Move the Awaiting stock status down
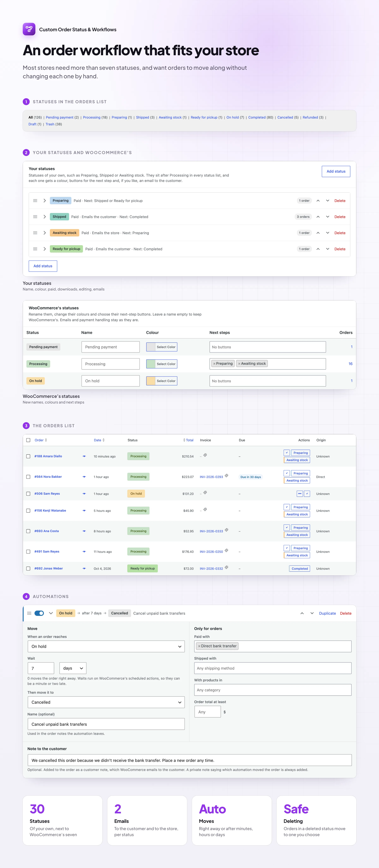 click(x=327, y=233)
